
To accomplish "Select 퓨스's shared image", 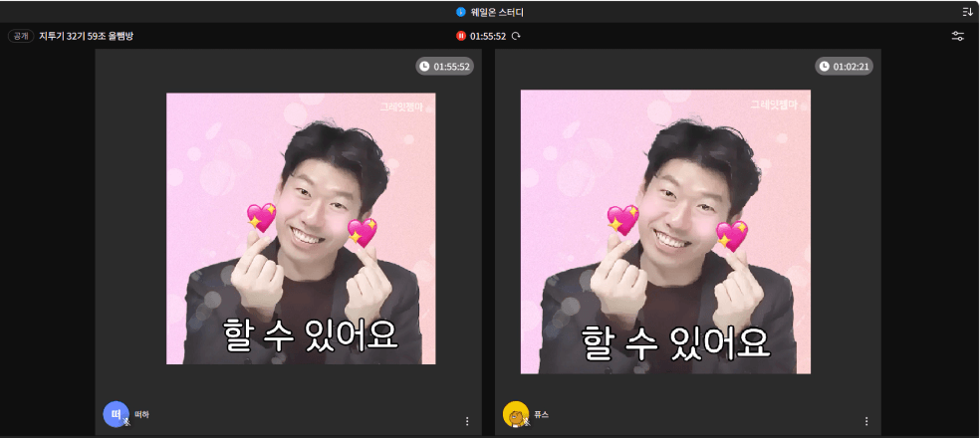I will click(665, 232).
